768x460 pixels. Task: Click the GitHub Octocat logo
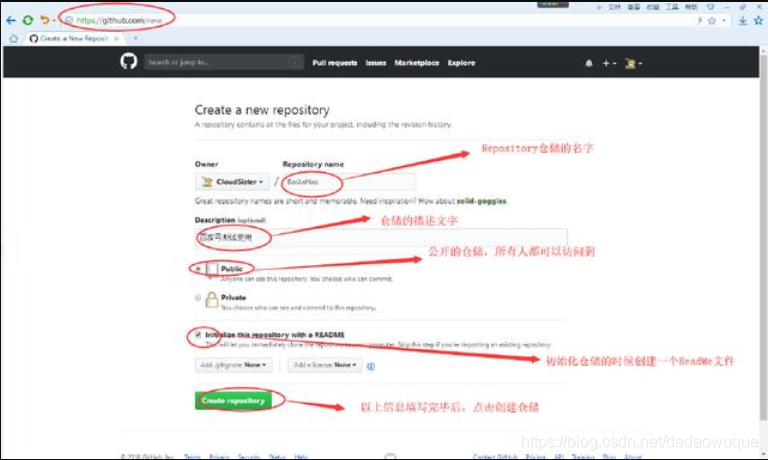pos(129,62)
